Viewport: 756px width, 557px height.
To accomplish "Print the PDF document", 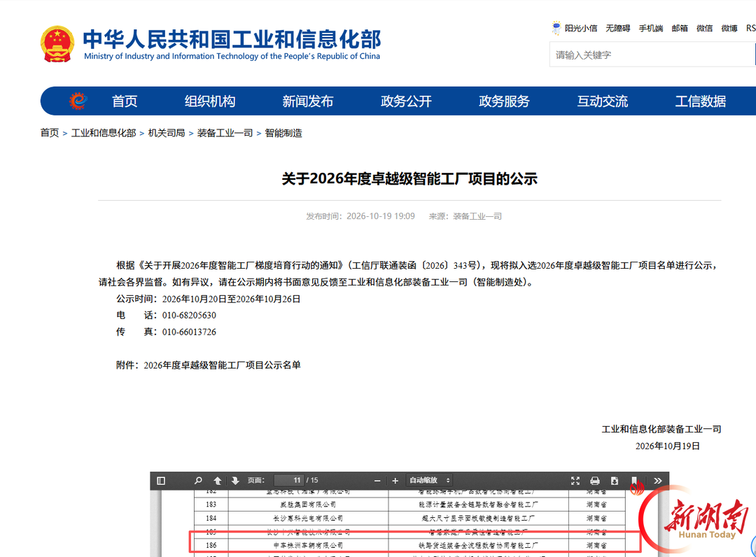I will pos(595,481).
